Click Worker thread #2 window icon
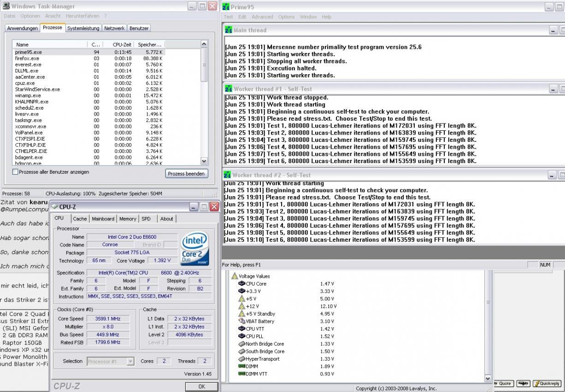Viewport: 565px width, 392px height. tap(227, 175)
